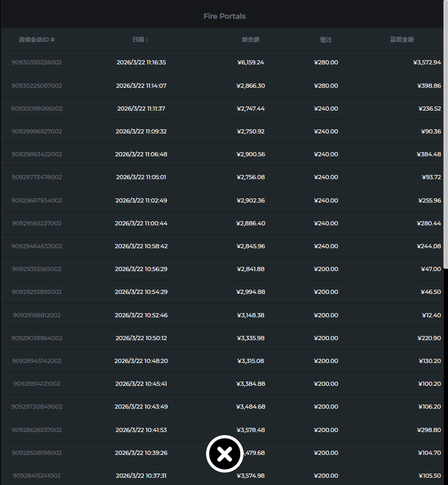
Task: Open session ID 90929863422002
Action: pos(36,154)
